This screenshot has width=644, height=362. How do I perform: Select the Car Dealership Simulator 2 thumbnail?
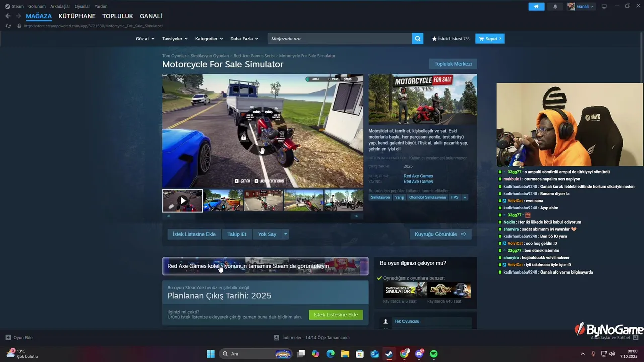click(405, 290)
